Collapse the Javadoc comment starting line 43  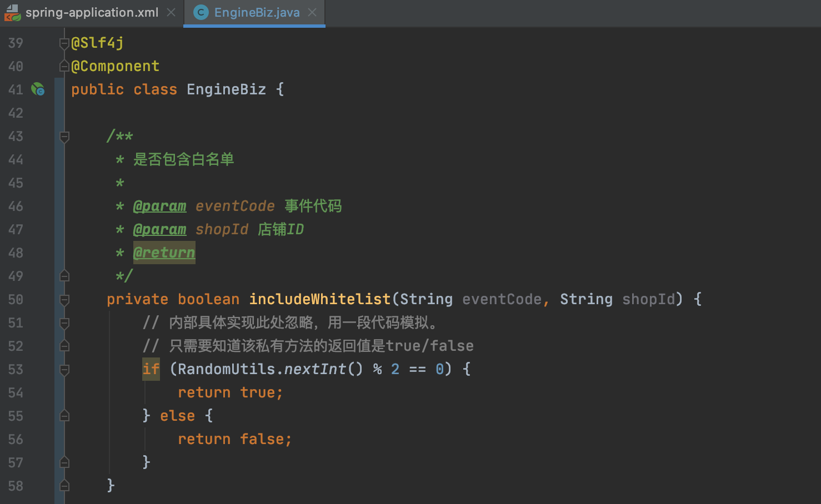click(64, 136)
